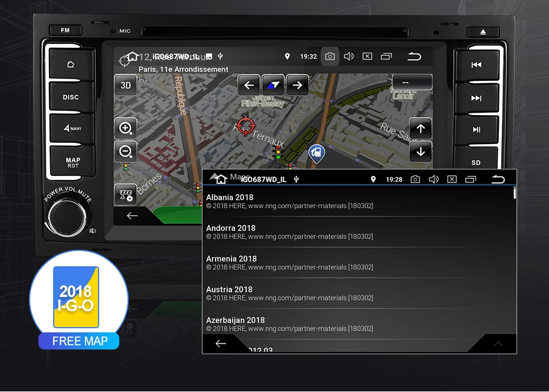
Task: Tap the compass orientation button on the map
Action: [273, 85]
